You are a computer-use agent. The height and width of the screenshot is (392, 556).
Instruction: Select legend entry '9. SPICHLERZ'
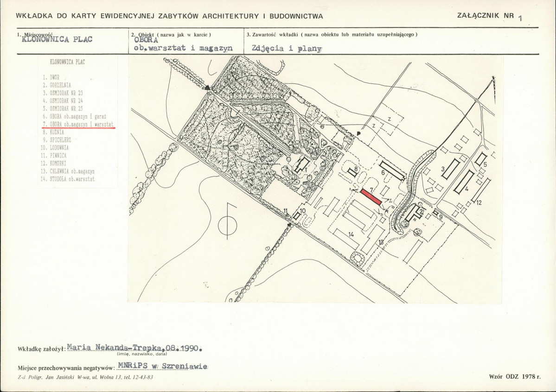click(57, 140)
